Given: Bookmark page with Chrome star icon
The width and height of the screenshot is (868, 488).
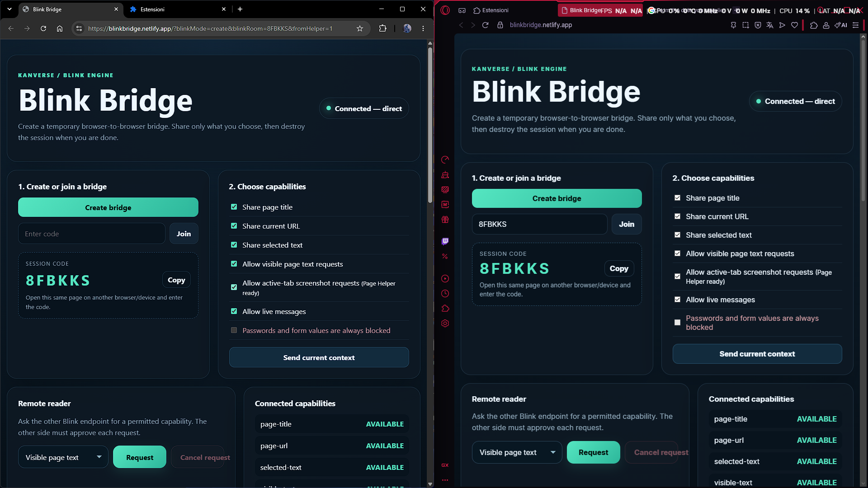Looking at the screenshot, I should click(360, 28).
